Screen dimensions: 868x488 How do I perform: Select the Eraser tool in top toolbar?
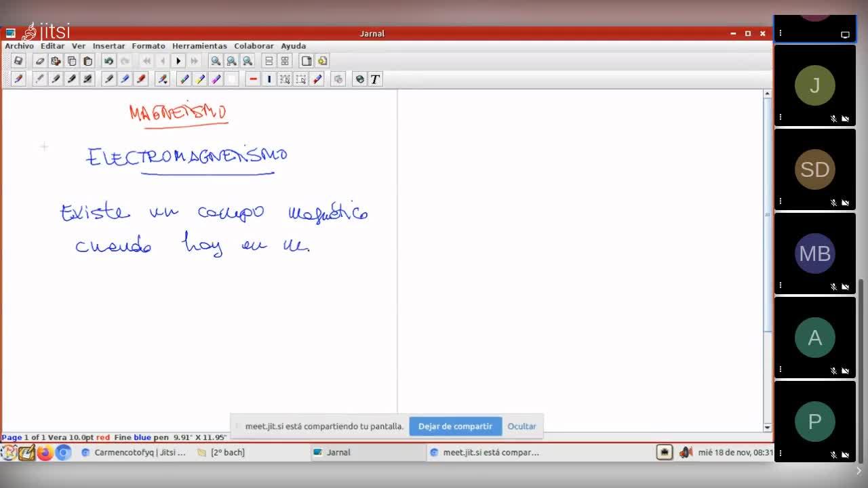pos(40,61)
